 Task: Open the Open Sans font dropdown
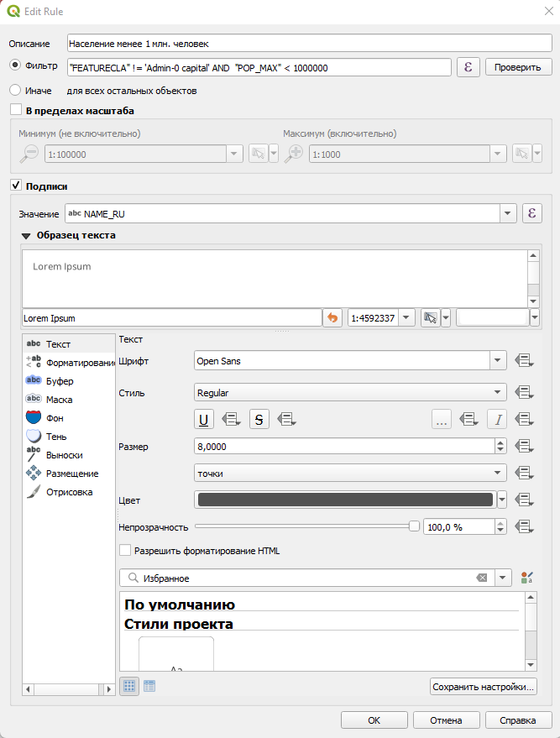(497, 361)
